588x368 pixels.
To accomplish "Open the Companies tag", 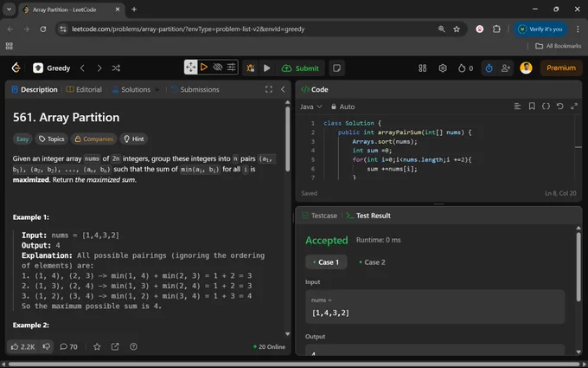I will point(93,139).
